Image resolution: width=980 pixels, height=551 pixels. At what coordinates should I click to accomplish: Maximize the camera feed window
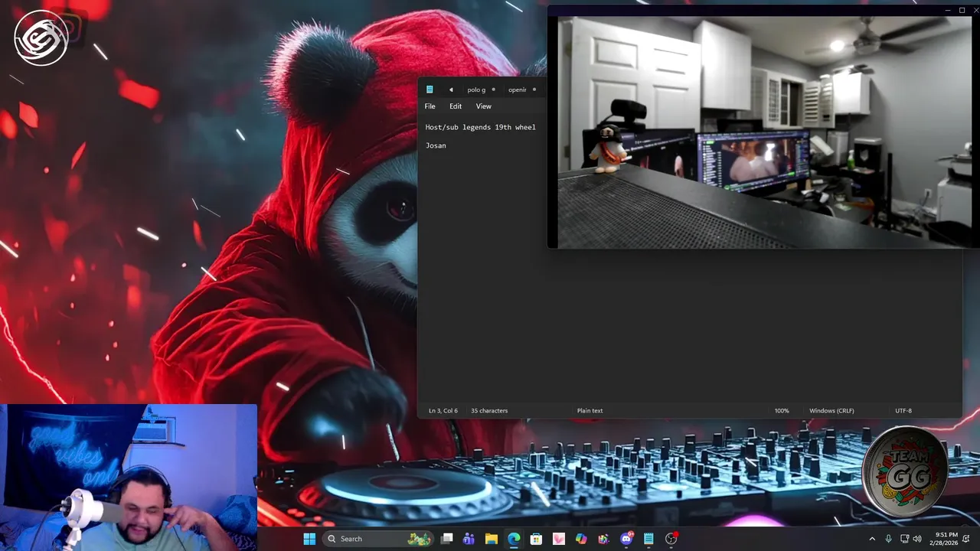[962, 11]
